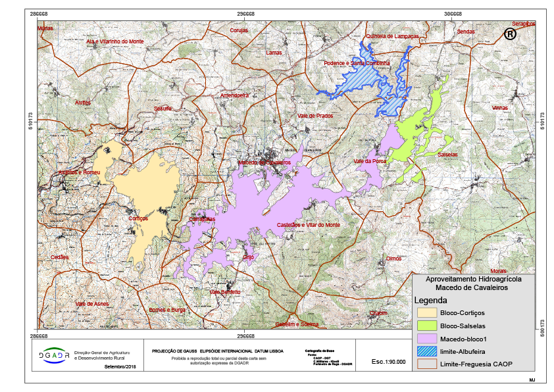This screenshot has width=554, height=392.
Task: Click the Esc. 1:90.000 scale label
Action: pos(388,362)
